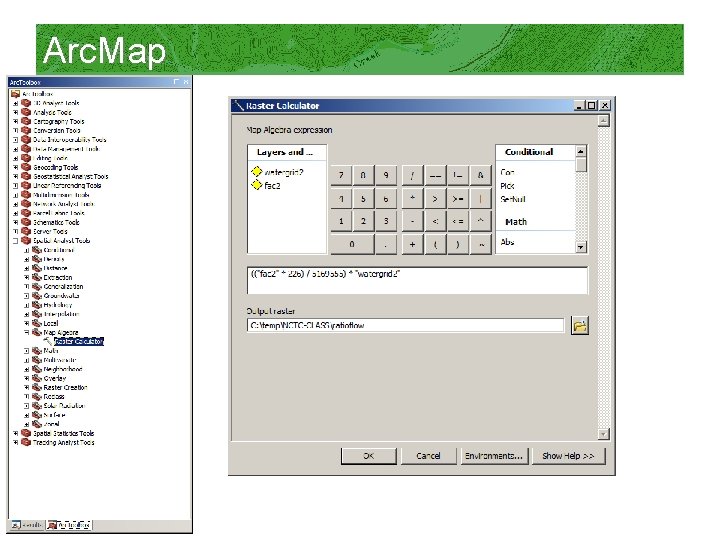Click the >= operator button

(x=458, y=199)
